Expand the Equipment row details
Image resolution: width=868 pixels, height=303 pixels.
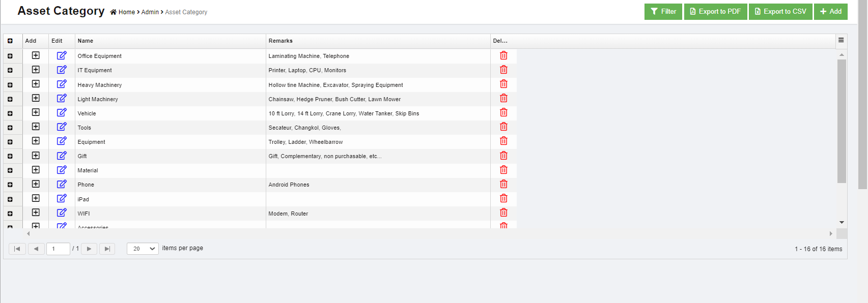click(10, 142)
